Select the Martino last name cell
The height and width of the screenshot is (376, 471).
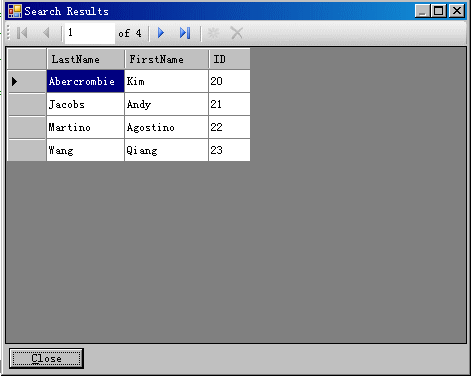[x=86, y=127]
